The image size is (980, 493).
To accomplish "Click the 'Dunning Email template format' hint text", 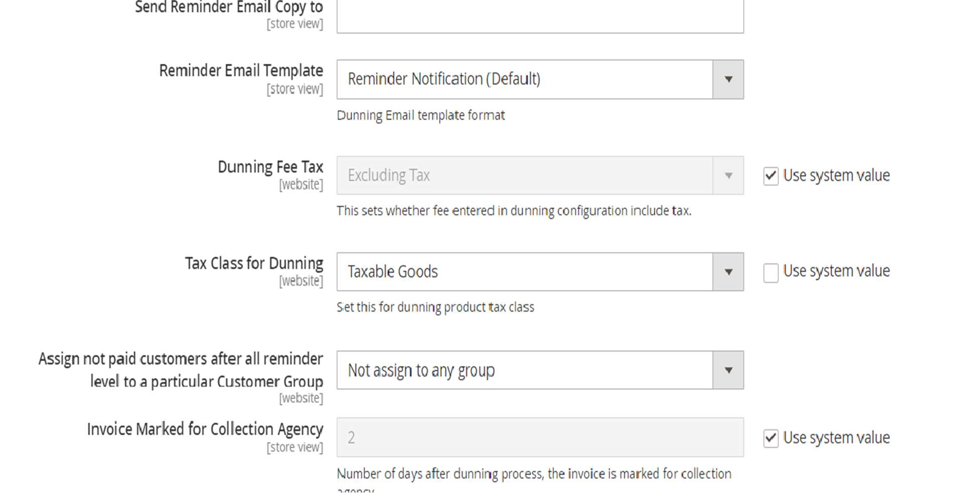I will click(x=421, y=116).
